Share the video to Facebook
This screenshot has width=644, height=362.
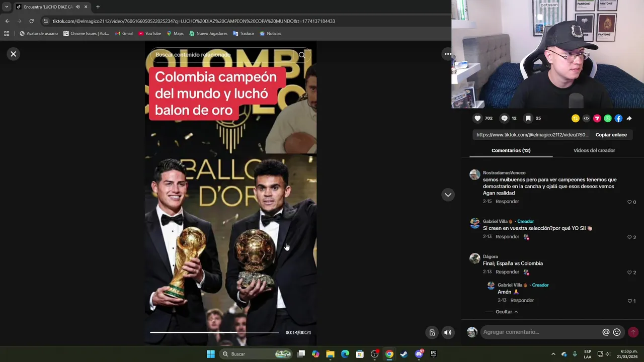tap(618, 119)
